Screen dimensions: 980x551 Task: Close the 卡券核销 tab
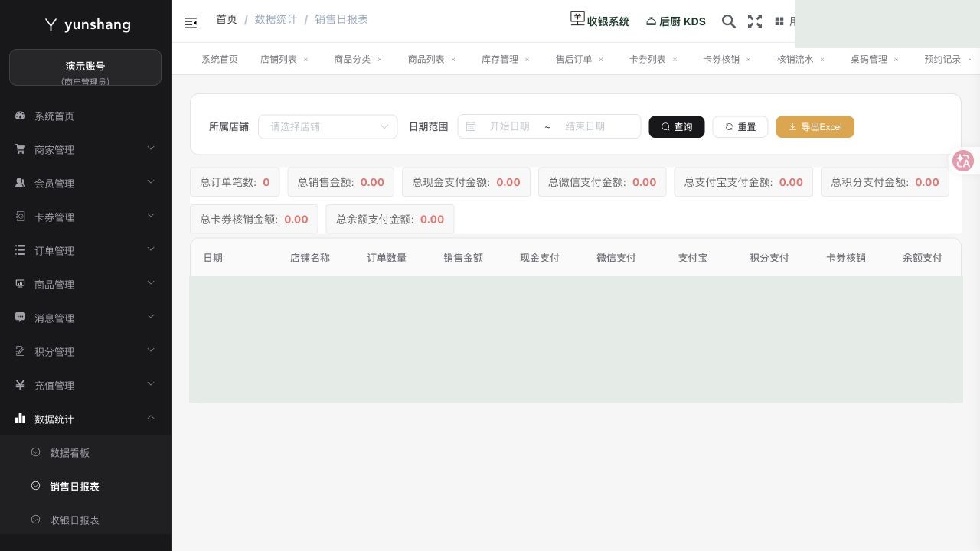pyautogui.click(x=748, y=59)
